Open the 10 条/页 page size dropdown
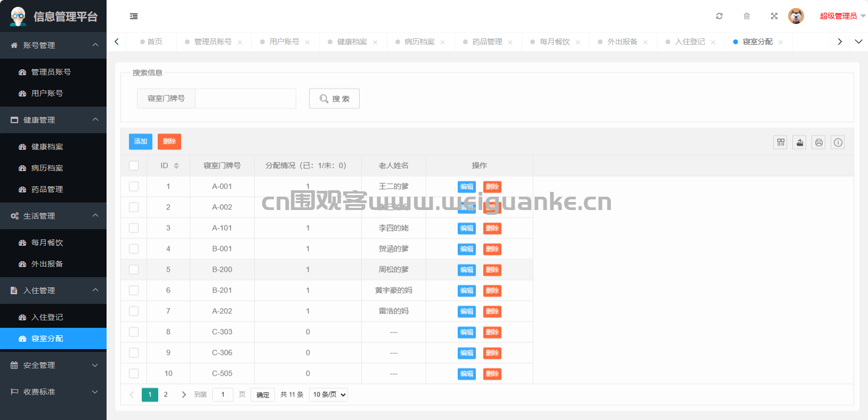The width and height of the screenshot is (868, 420). click(x=328, y=395)
